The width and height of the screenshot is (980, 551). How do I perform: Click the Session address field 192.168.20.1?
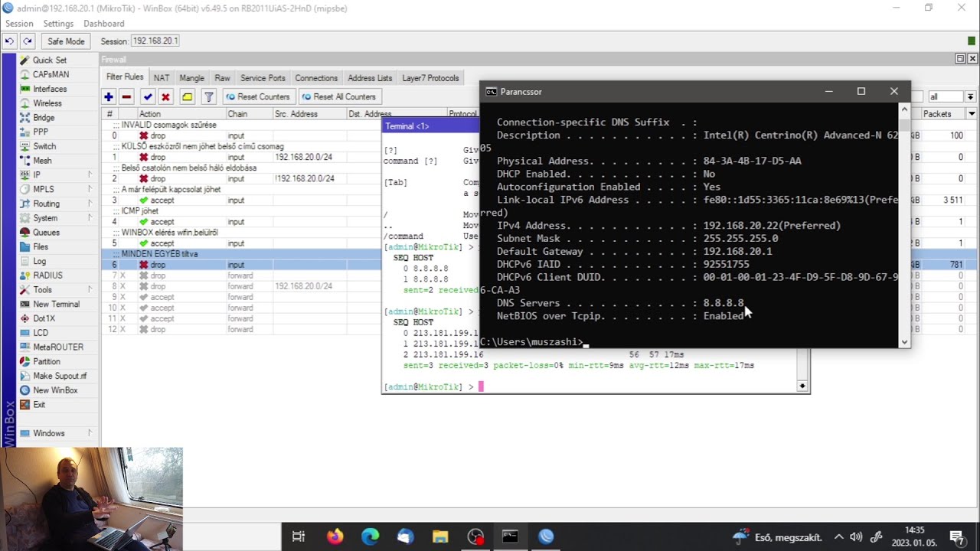(x=155, y=41)
